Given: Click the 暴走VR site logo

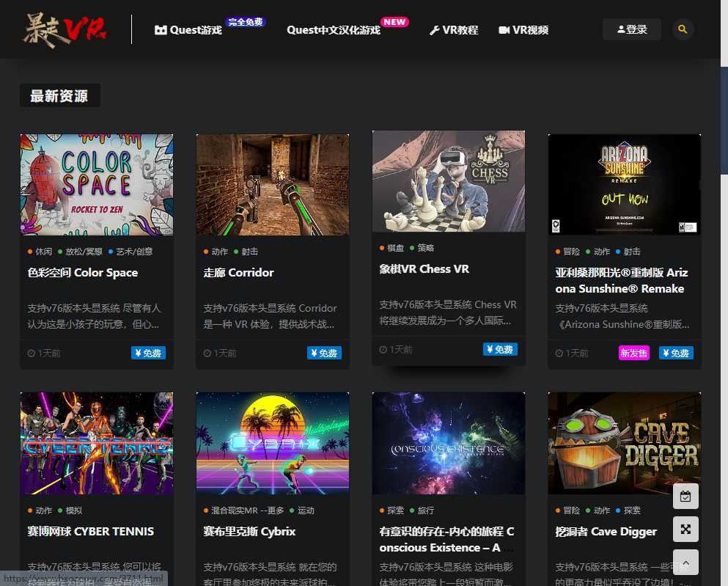Looking at the screenshot, I should coord(65,30).
